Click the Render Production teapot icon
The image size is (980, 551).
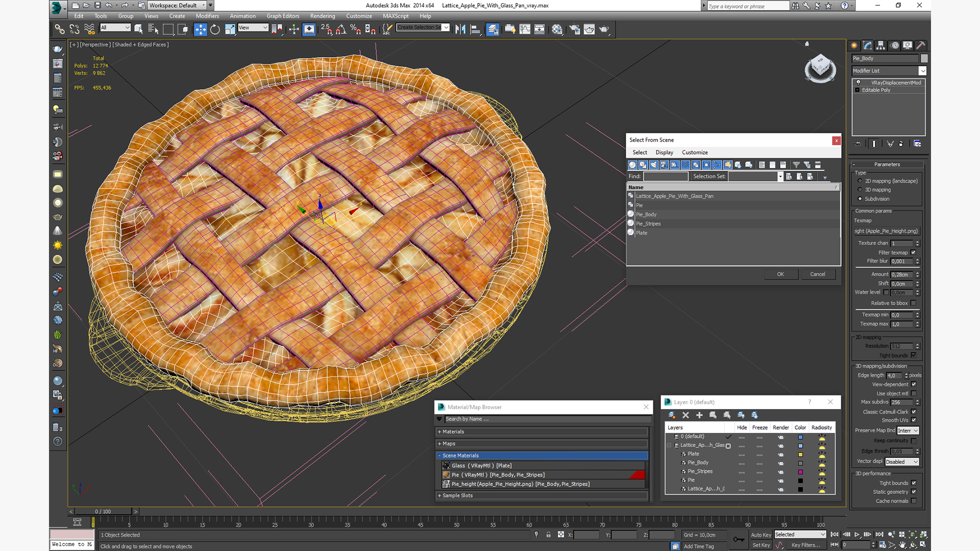[604, 29]
